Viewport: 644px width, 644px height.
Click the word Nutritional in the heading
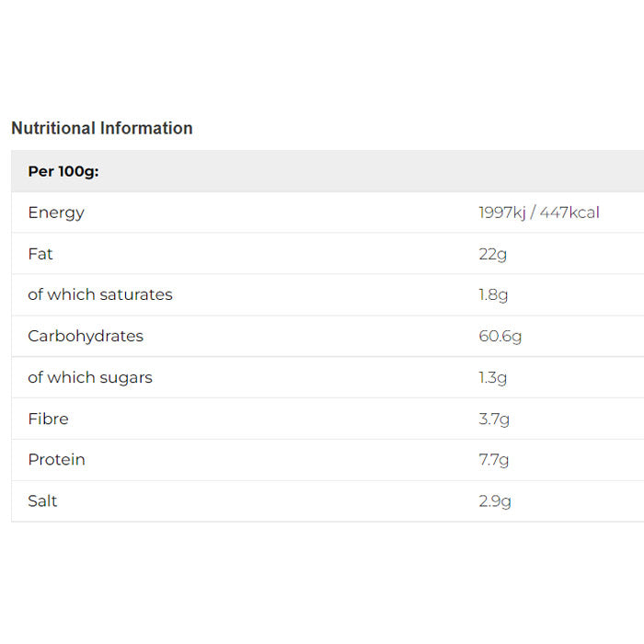[x=53, y=128]
